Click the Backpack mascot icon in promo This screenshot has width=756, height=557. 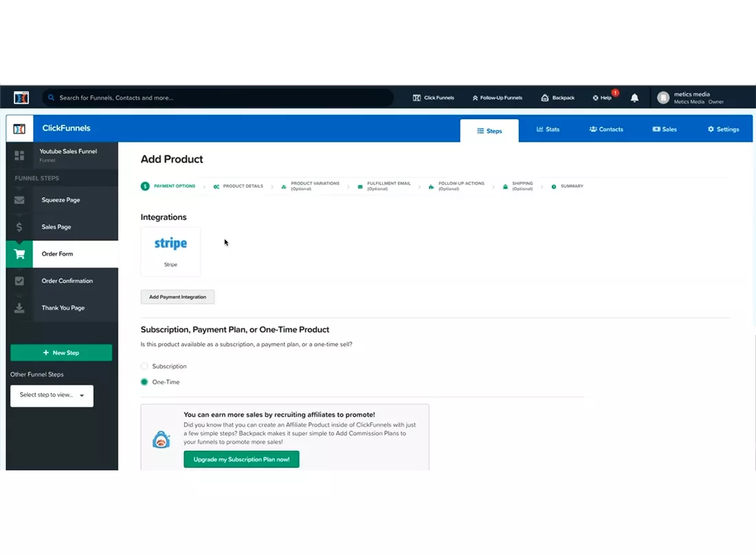click(x=161, y=439)
